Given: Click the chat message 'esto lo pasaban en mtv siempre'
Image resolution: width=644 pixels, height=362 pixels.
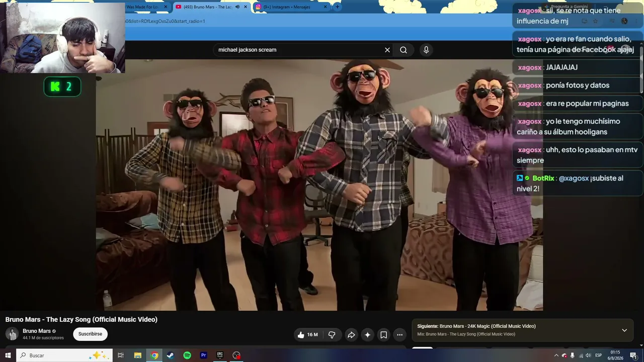Looking at the screenshot, I should click(578, 155).
